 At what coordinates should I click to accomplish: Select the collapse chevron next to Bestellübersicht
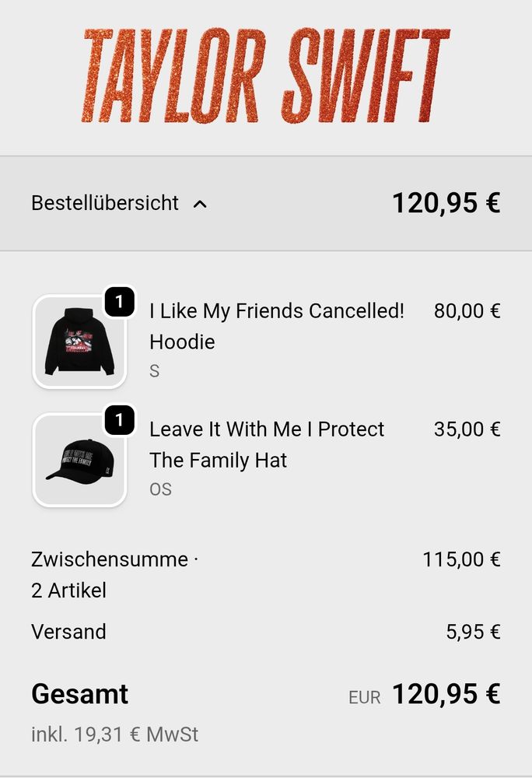tap(201, 205)
